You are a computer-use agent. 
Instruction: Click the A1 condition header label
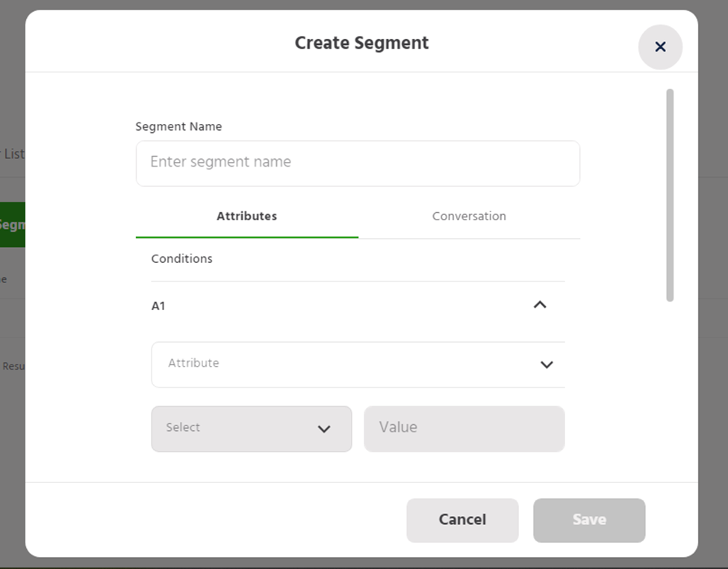(x=158, y=306)
